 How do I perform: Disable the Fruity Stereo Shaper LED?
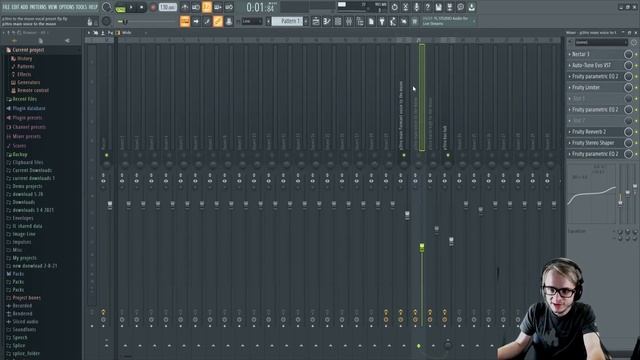click(636, 143)
